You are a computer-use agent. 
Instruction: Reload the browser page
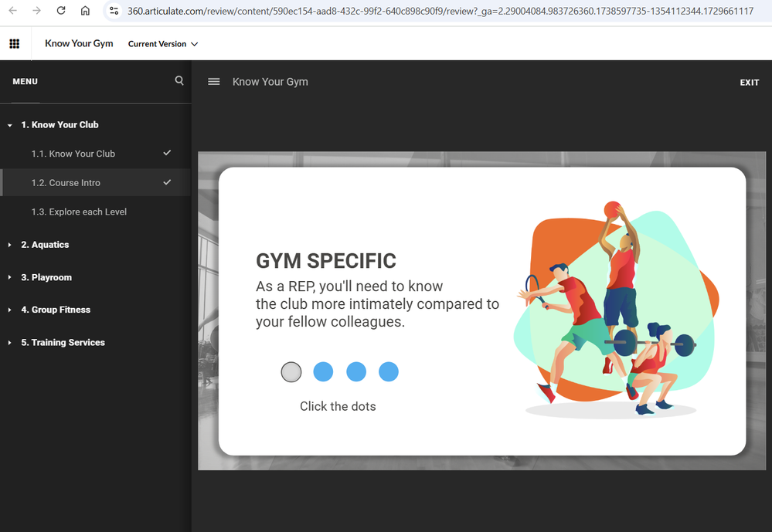pos(61,10)
